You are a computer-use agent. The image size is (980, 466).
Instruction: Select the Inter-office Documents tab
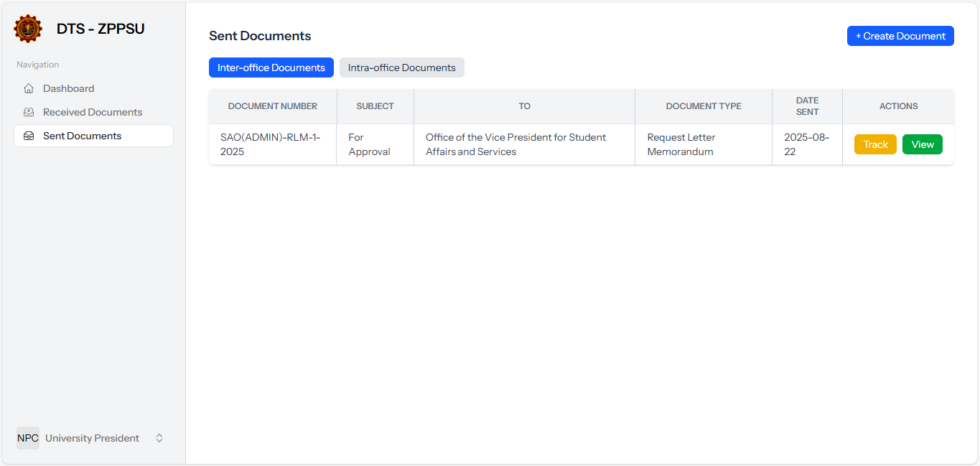[271, 67]
